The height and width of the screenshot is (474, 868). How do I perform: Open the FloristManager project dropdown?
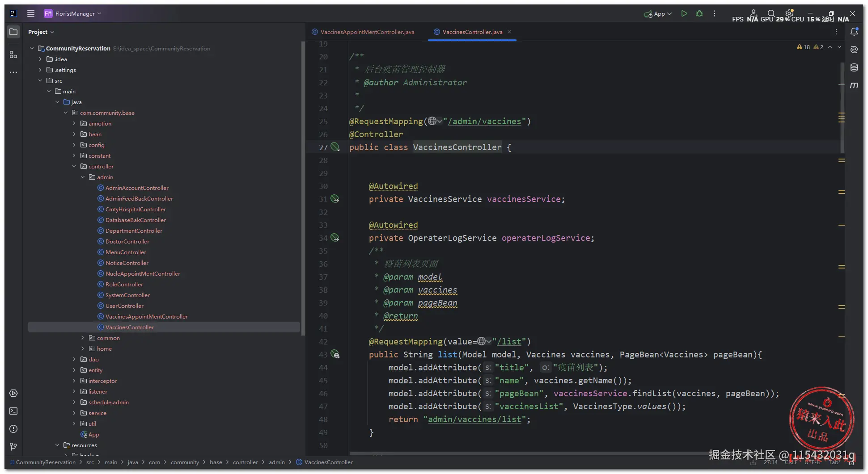[x=73, y=13]
